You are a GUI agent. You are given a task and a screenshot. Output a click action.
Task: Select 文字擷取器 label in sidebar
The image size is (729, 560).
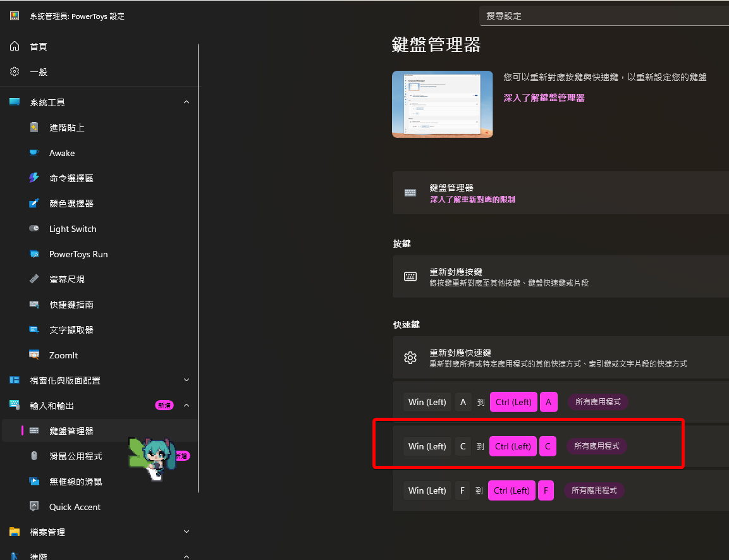coord(71,330)
